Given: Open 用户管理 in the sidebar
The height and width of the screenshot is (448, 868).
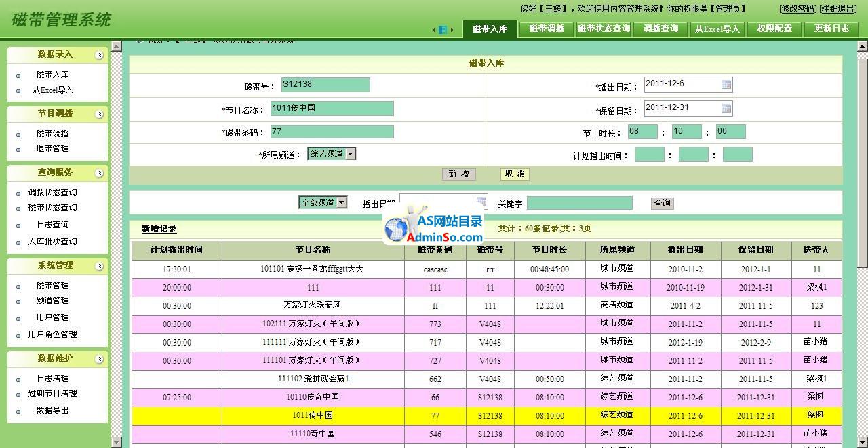Looking at the screenshot, I should coord(52,318).
